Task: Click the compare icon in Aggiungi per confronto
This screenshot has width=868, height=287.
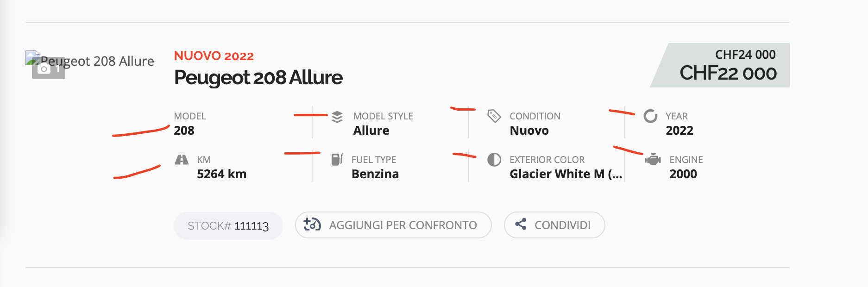Action: pyautogui.click(x=312, y=225)
